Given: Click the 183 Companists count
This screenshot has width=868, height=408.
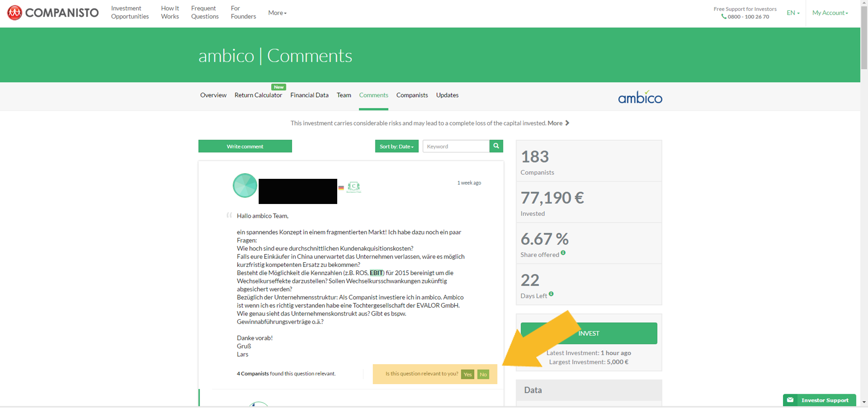Looking at the screenshot, I should click(535, 157).
